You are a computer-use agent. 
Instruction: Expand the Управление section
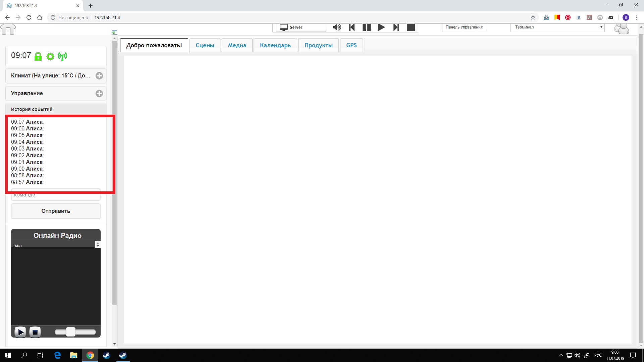99,94
